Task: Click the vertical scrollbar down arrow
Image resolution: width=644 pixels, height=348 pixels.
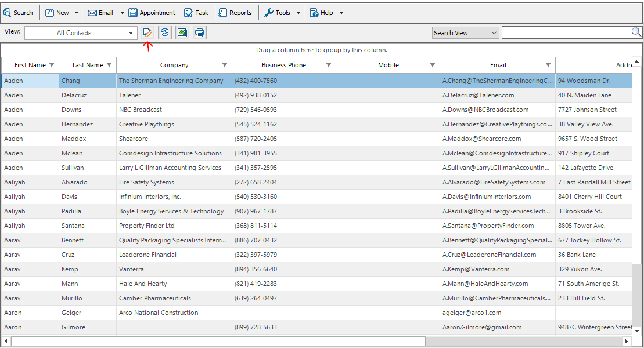Action: pos(636,331)
